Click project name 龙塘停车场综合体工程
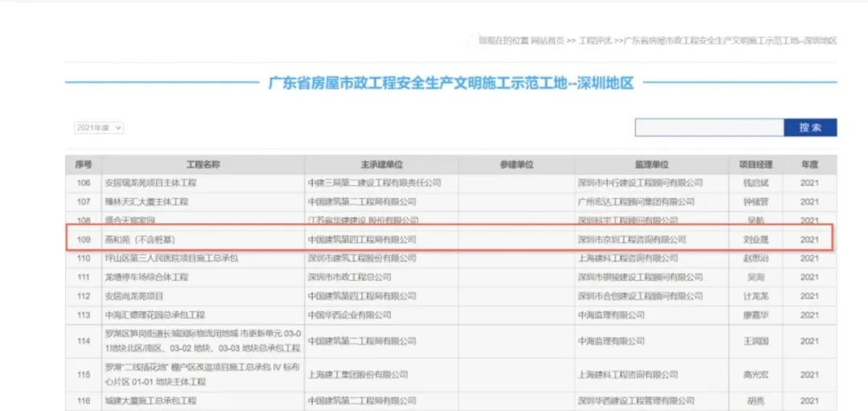The height and width of the screenshot is (411, 868). click(x=147, y=277)
